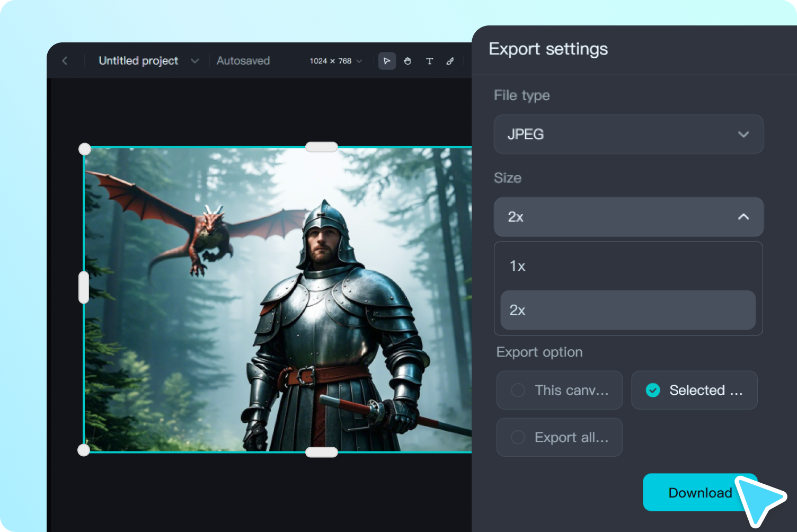
Task: Select the This canvas export option
Action: point(559,390)
